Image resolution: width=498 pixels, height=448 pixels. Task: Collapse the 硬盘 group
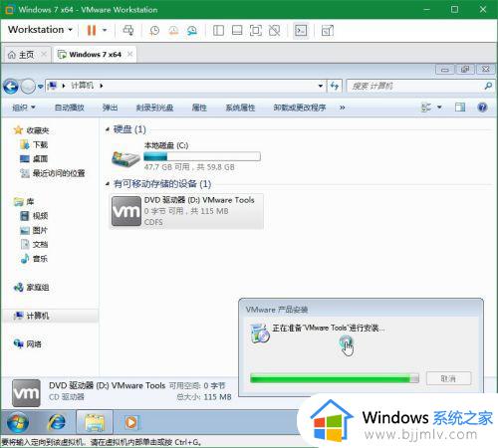coord(108,129)
